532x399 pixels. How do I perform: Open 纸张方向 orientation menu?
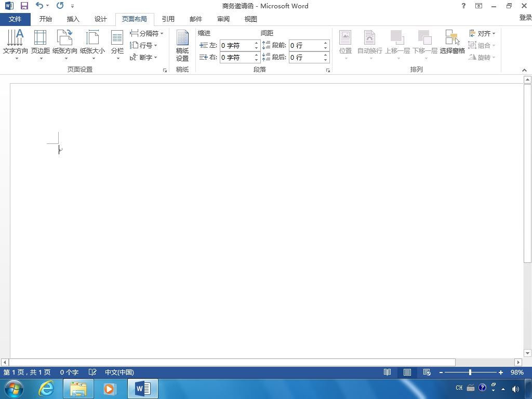[65, 45]
